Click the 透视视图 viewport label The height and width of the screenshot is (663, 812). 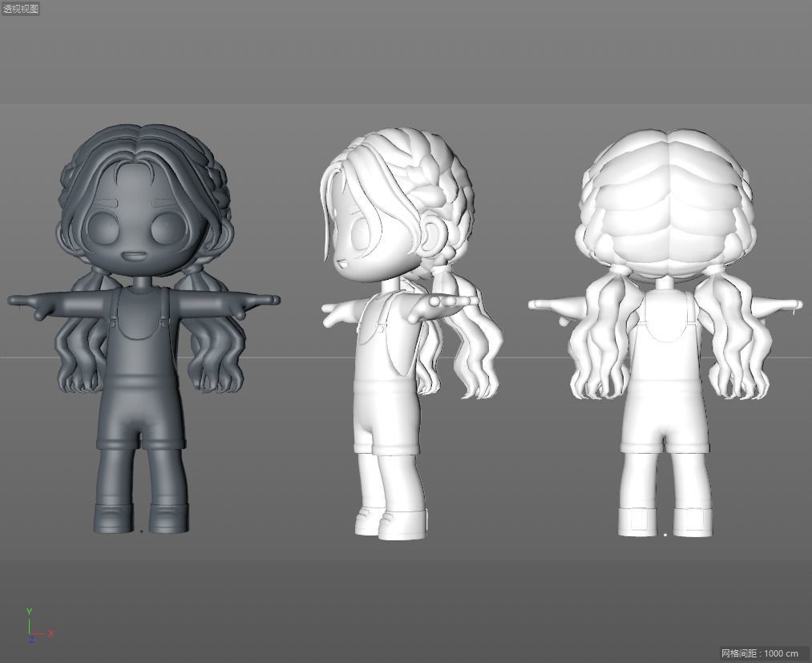(x=20, y=9)
